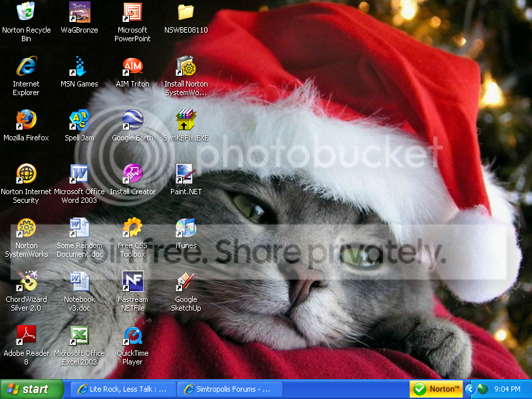Select the WaGBronze desktop shortcut
The height and width of the screenshot is (399, 532).
pos(79,11)
